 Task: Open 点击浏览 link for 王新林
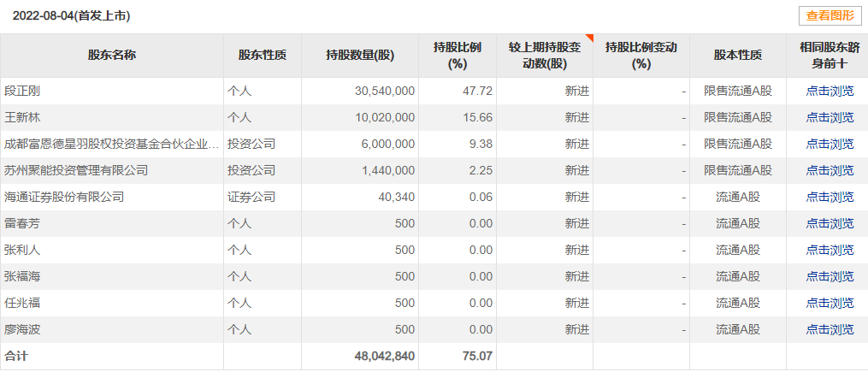coord(830,117)
